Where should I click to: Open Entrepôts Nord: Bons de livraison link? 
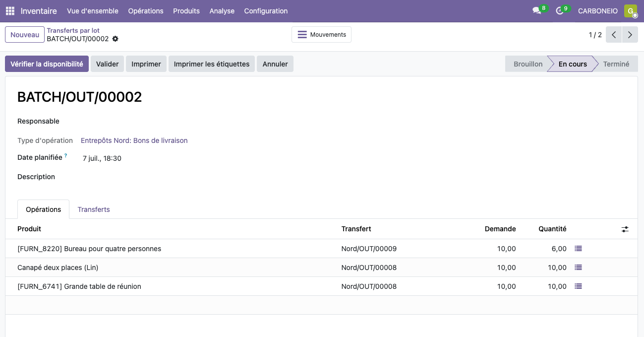click(134, 140)
